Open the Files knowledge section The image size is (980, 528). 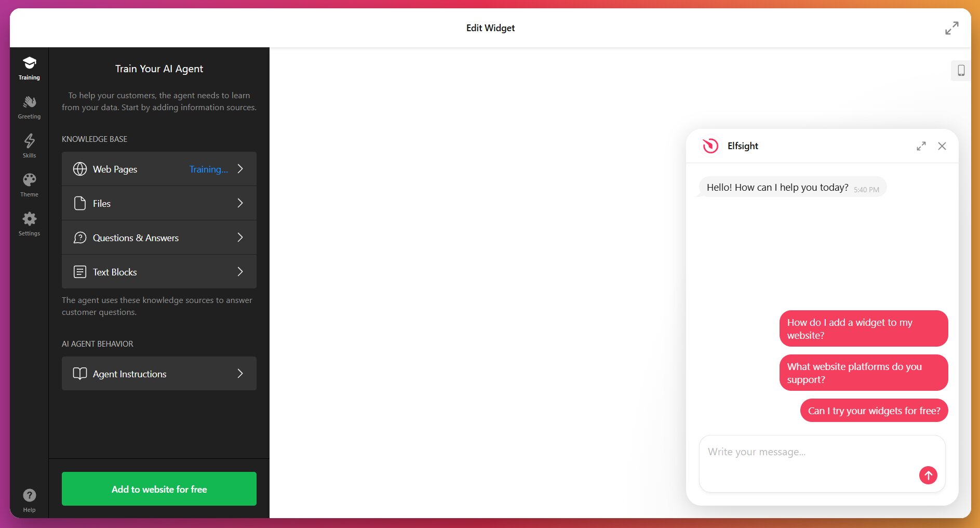pos(159,203)
